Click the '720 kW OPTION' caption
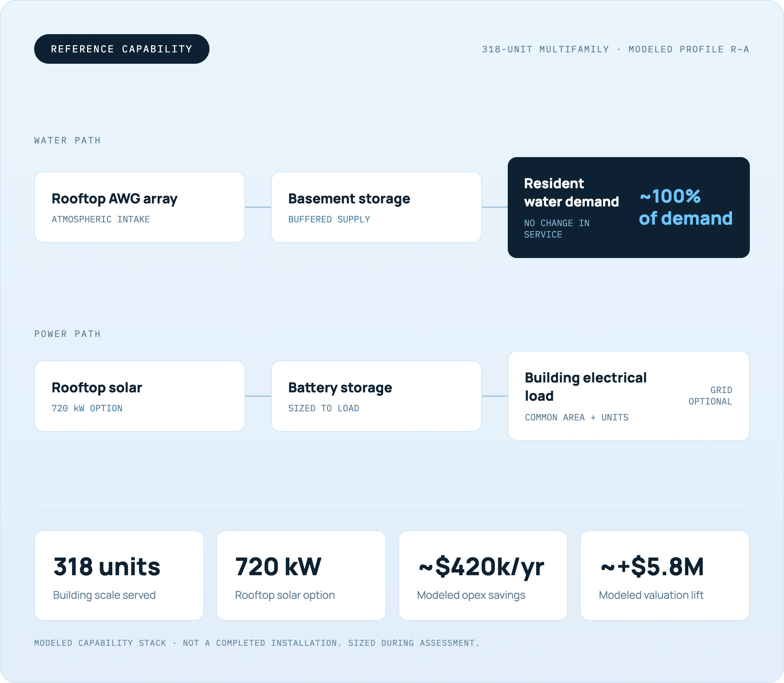 (87, 409)
